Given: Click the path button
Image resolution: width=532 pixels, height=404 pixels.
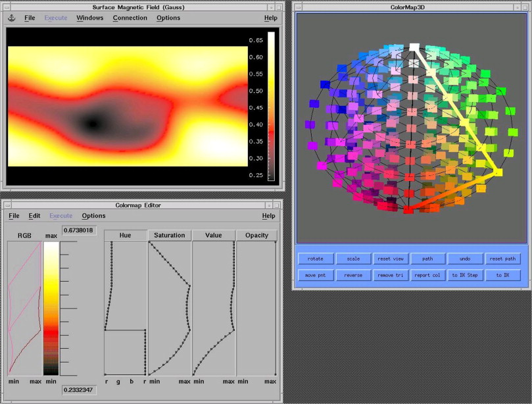Looking at the screenshot, I should [427, 259].
